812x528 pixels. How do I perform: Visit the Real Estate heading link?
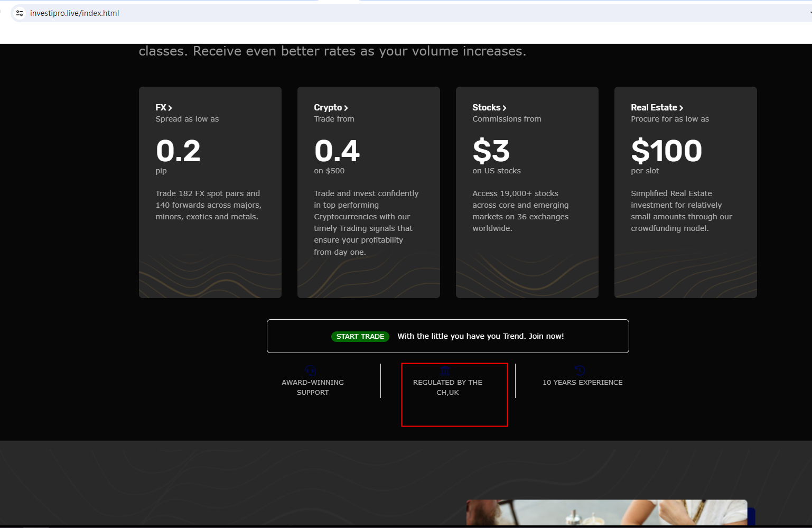click(657, 107)
